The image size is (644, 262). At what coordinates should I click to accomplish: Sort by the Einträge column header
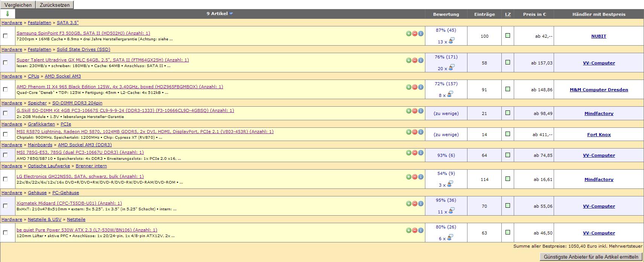[484, 14]
